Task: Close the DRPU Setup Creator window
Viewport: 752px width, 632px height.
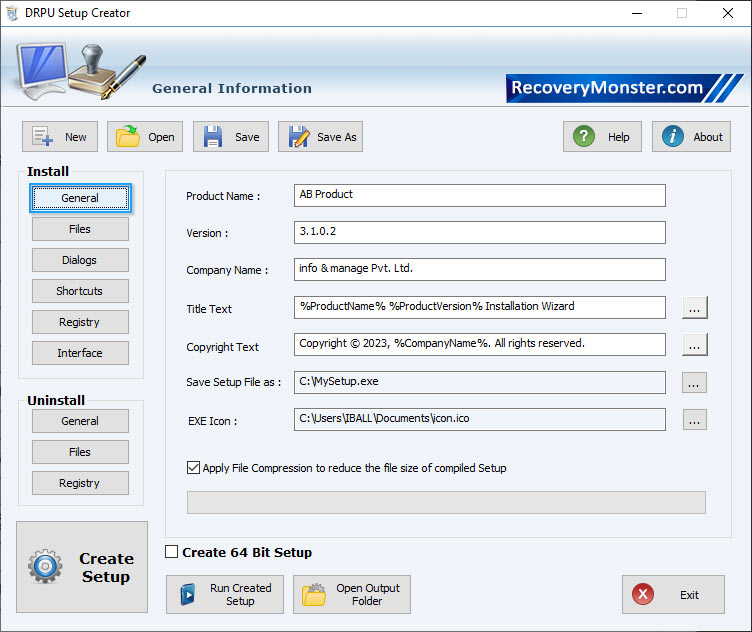Action: tap(728, 13)
